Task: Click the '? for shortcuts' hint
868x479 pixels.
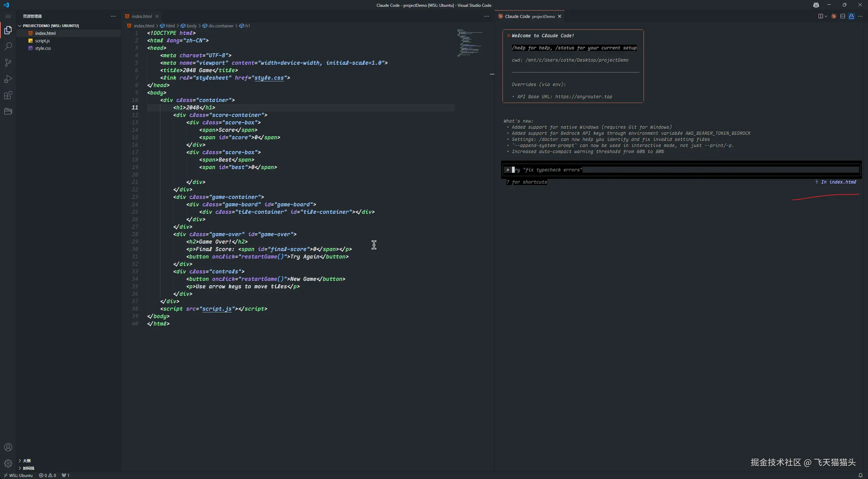Action: tap(527, 182)
